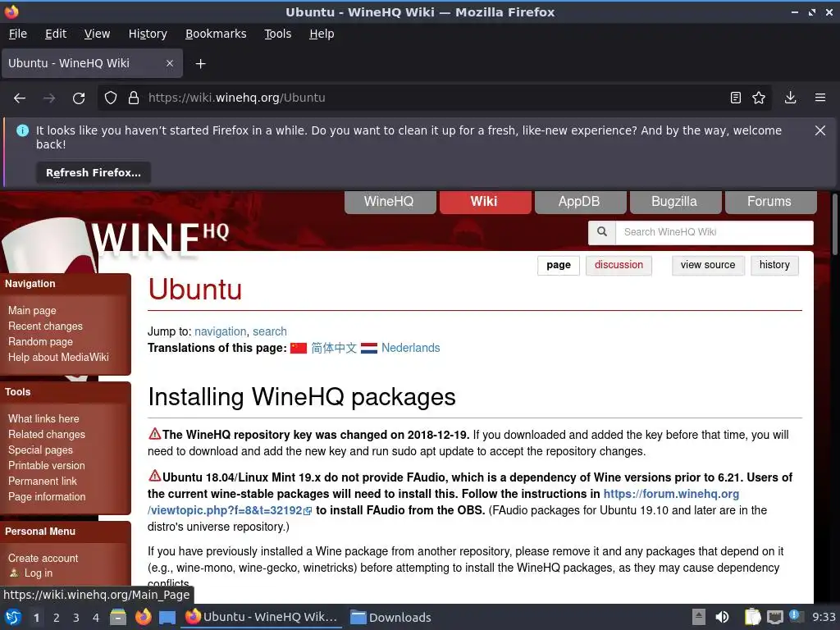The height and width of the screenshot is (630, 840).
Task: Jump to the navigation anchor link
Action: [x=220, y=331]
